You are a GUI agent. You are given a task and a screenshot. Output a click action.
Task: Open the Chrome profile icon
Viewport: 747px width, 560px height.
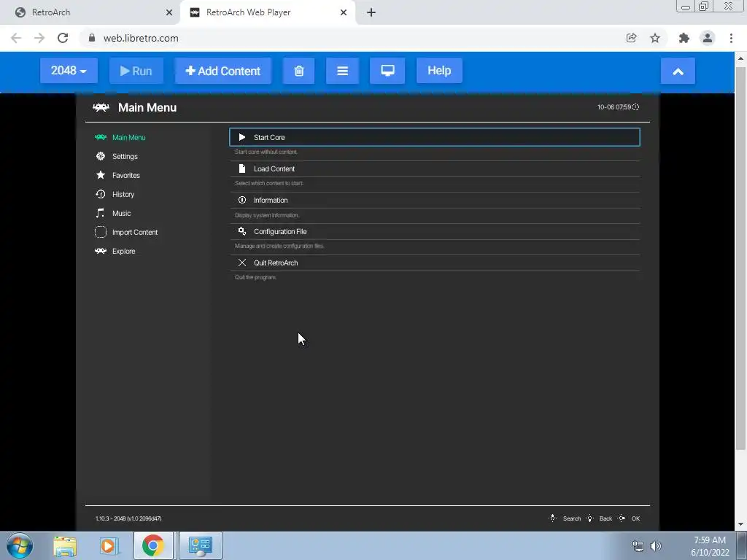(x=708, y=38)
